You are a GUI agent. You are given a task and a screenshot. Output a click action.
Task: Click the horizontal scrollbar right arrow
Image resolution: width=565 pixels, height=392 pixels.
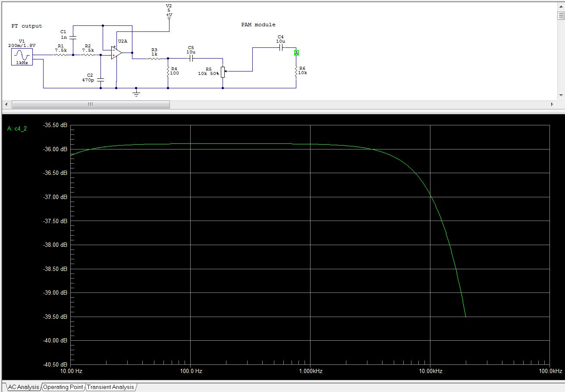point(552,104)
